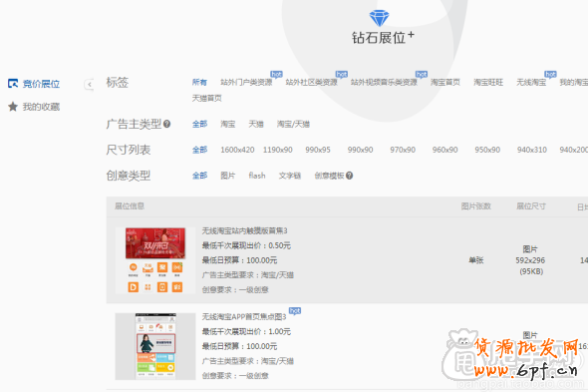The height and width of the screenshot is (392, 588).
Task: Click the 最低千次展现出价：0.50元 text
Action: point(246,245)
